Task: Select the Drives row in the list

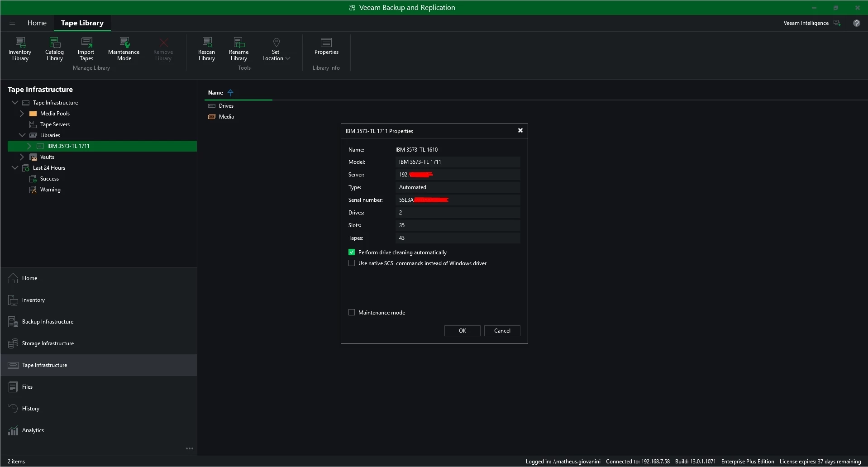Action: [x=226, y=106]
